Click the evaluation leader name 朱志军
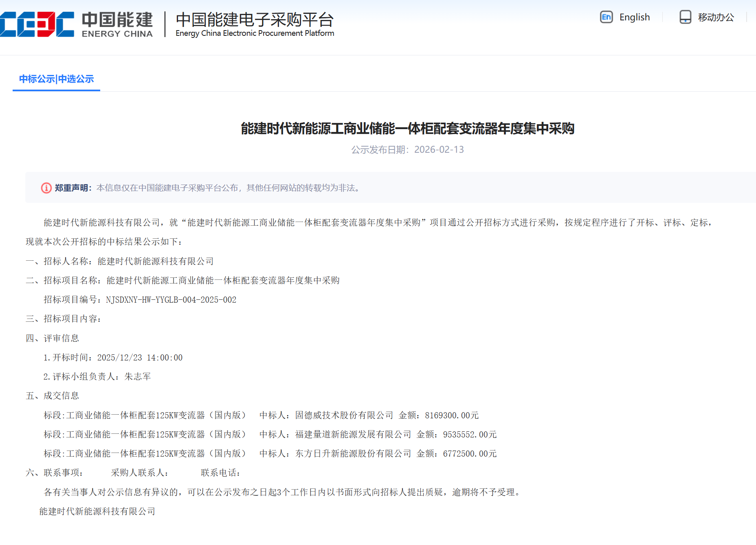This screenshot has width=756, height=545. 138,377
